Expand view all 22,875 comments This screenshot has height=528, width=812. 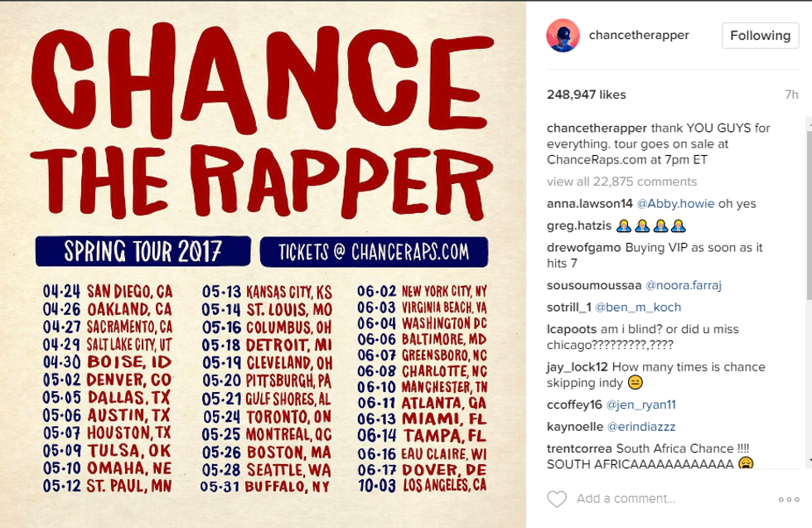pyautogui.click(x=621, y=182)
